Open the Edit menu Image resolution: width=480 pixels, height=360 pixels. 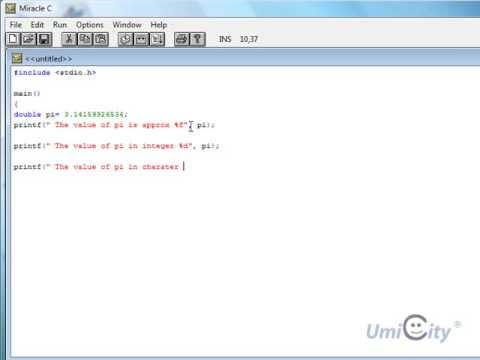pos(37,25)
